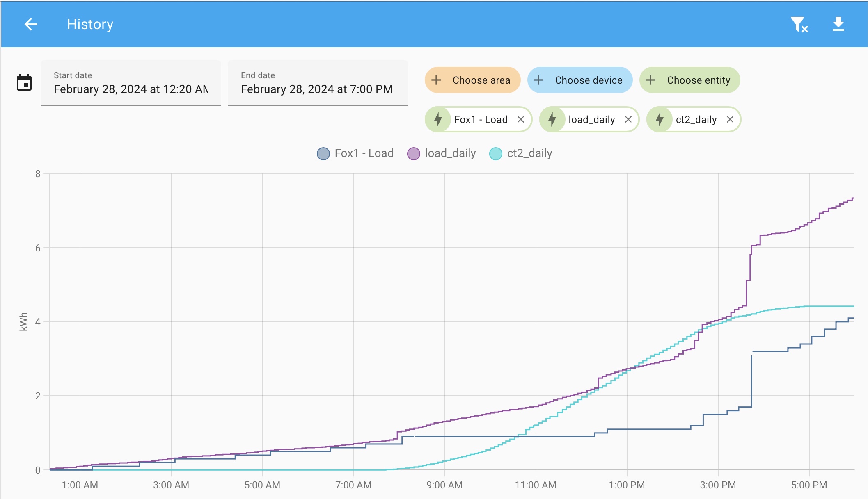
Task: Click the End date field
Action: pyautogui.click(x=318, y=83)
